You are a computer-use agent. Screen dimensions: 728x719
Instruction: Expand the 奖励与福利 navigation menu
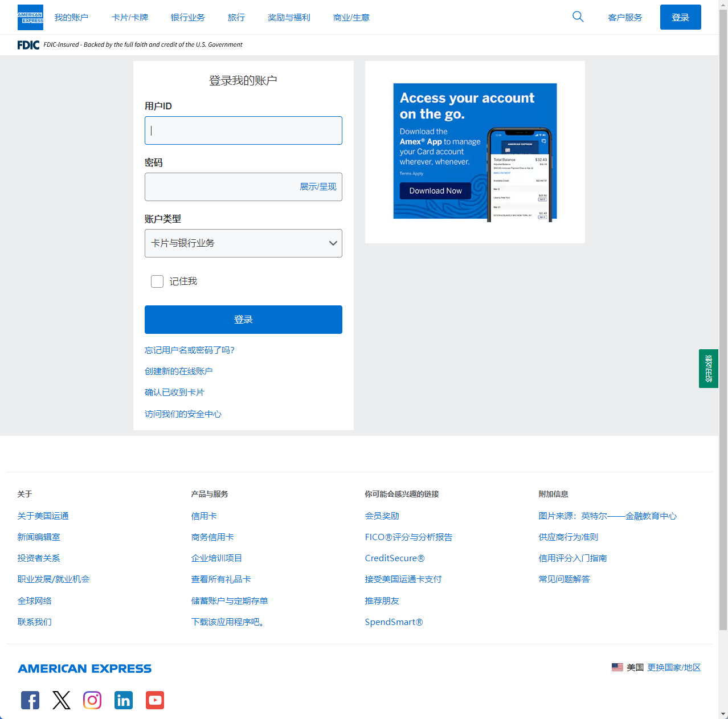tap(289, 18)
